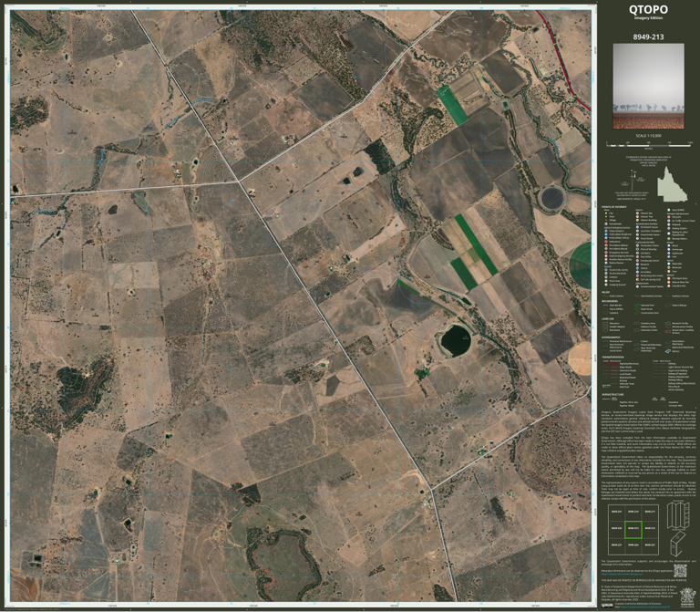Viewport: 700px width, 612px height.
Task: Click the QTOPO title heading
Action: (x=648, y=9)
